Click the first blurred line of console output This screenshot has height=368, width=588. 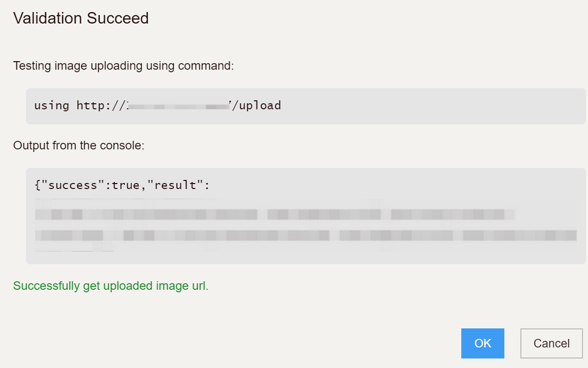[274, 215]
